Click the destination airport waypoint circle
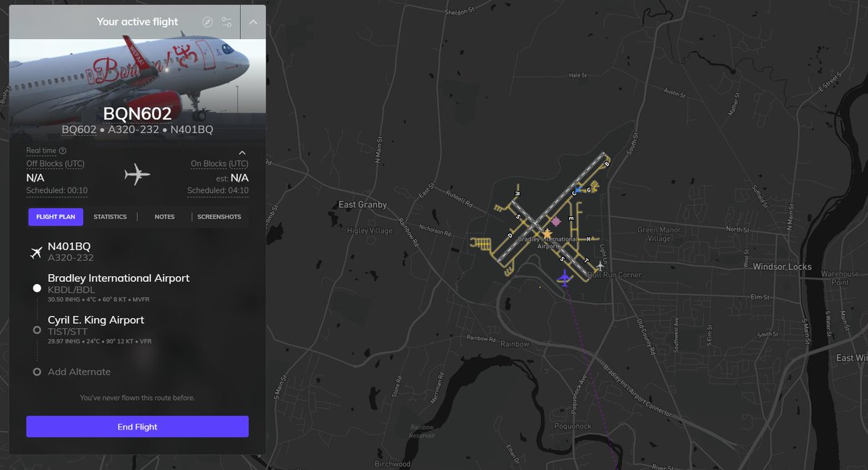Viewport: 868px width, 470px height. [x=37, y=330]
